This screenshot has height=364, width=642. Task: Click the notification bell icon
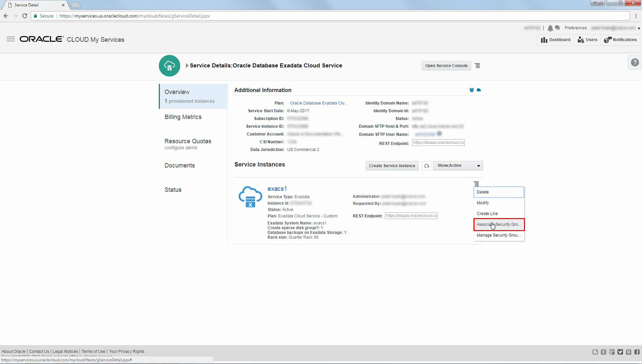click(550, 28)
